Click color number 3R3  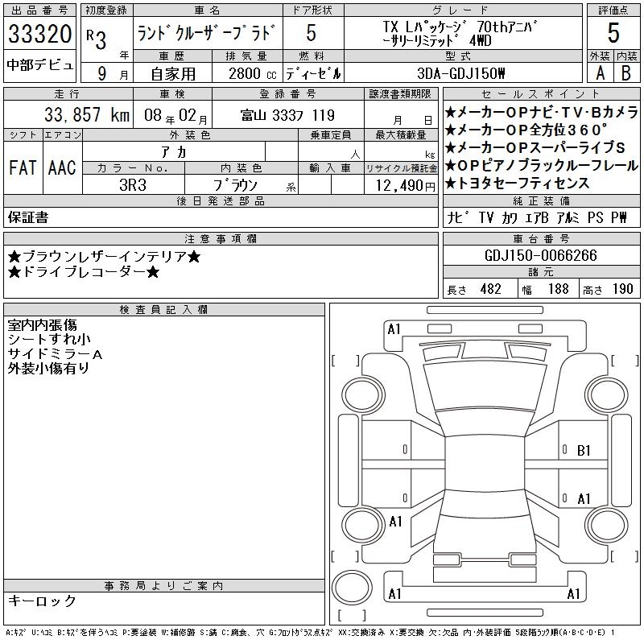[x=133, y=185]
